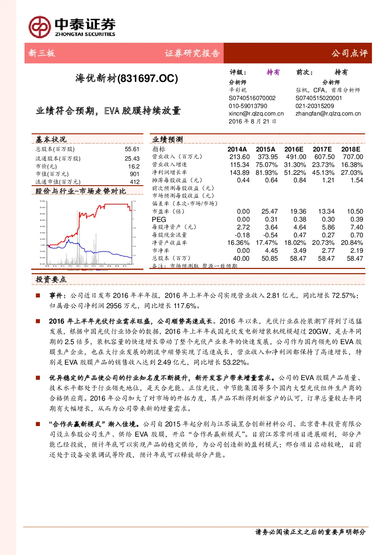
Task: Click floating shares value 25.43
Action: (x=132, y=159)
